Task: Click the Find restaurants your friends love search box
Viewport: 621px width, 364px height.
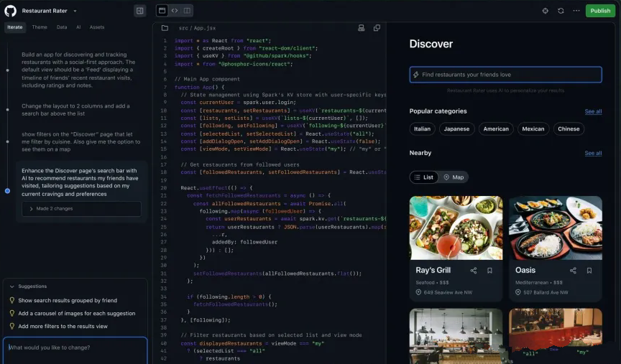Action: [x=506, y=75]
